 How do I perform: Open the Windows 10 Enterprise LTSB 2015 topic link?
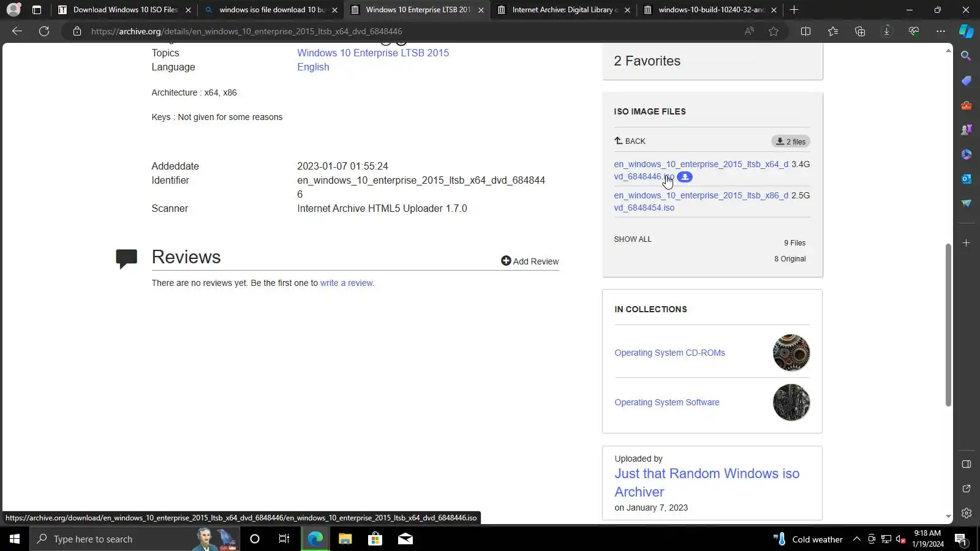pyautogui.click(x=373, y=53)
